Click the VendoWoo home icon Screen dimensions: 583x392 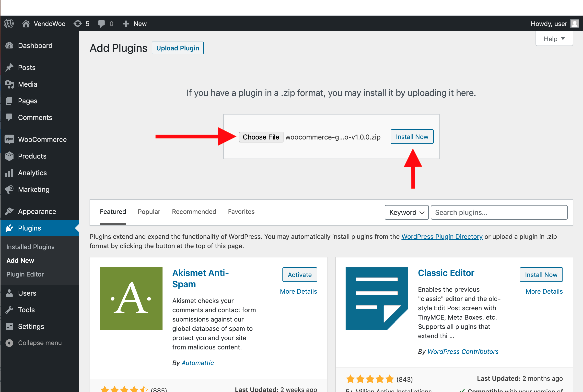(26, 24)
